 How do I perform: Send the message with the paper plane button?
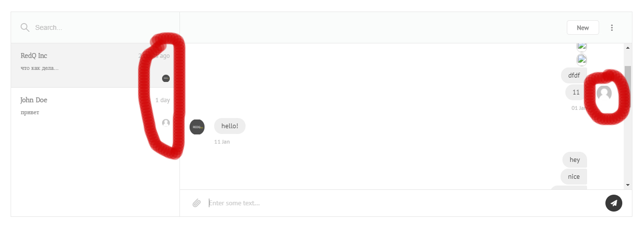(614, 203)
